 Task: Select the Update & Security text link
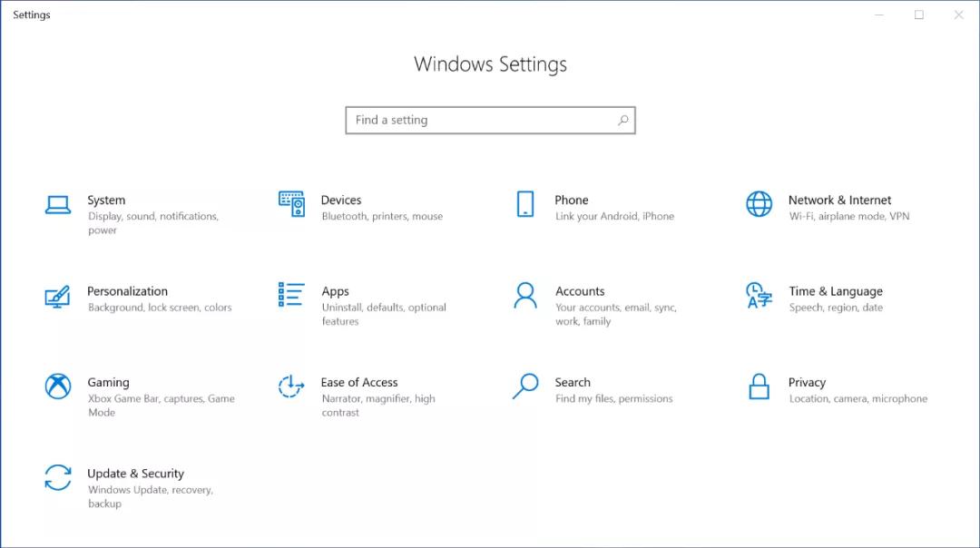pyautogui.click(x=136, y=473)
